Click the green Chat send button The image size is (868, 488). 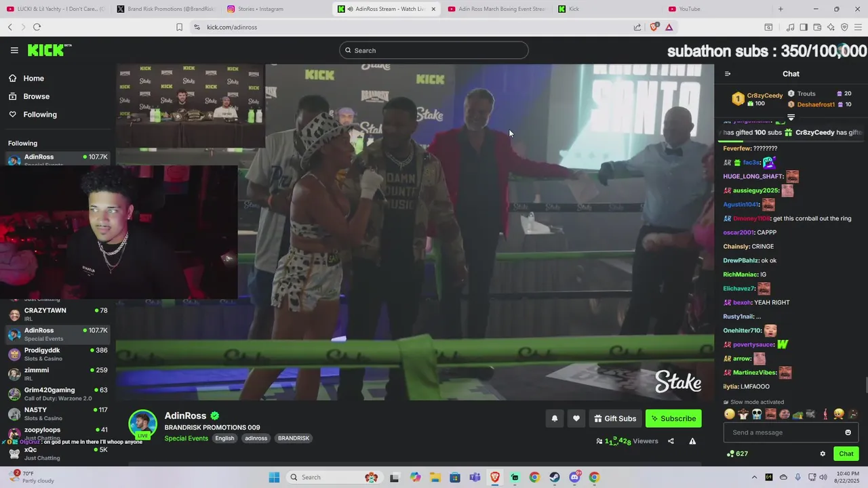pos(846,454)
